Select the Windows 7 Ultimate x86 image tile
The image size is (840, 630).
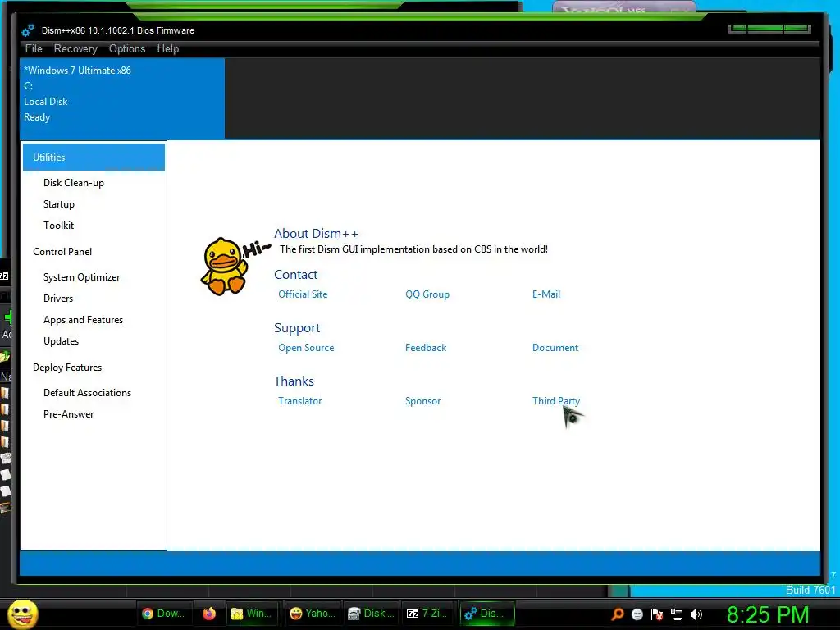click(x=122, y=98)
